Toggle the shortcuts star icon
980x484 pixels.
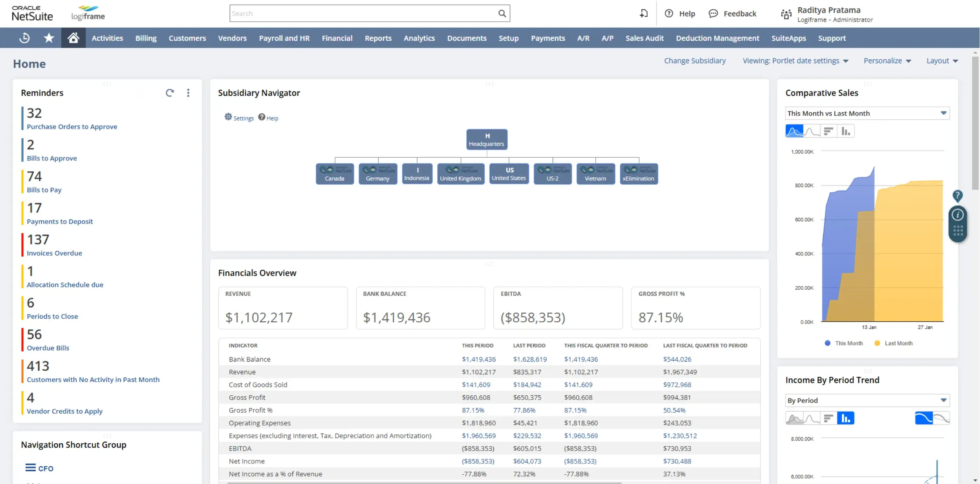click(x=48, y=38)
